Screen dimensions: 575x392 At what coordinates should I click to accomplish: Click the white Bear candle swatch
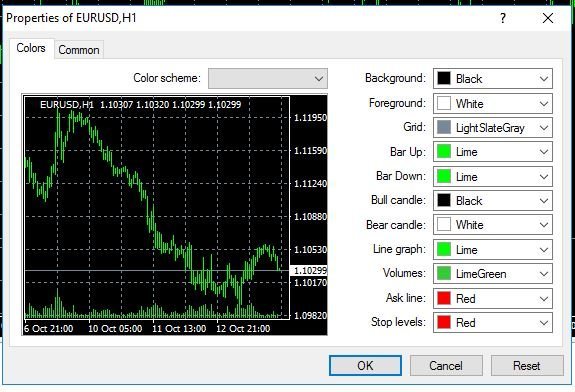tap(444, 224)
